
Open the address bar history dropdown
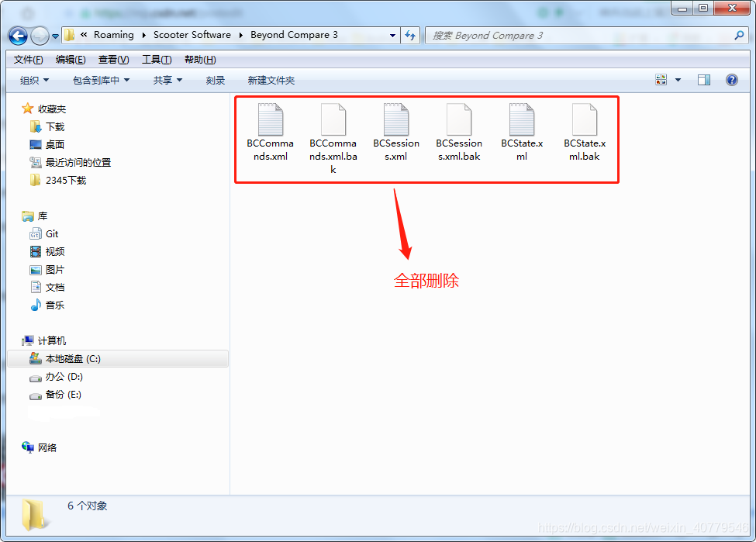tap(392, 36)
